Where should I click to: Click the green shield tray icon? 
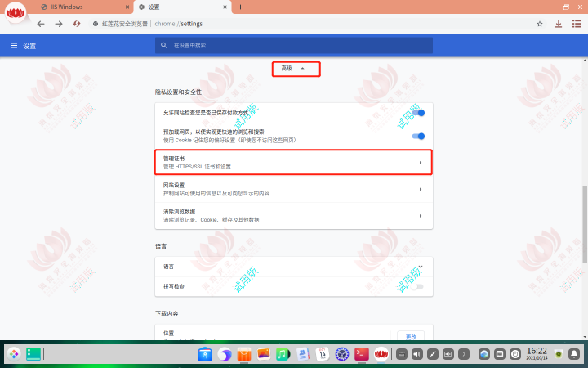tap(559, 354)
